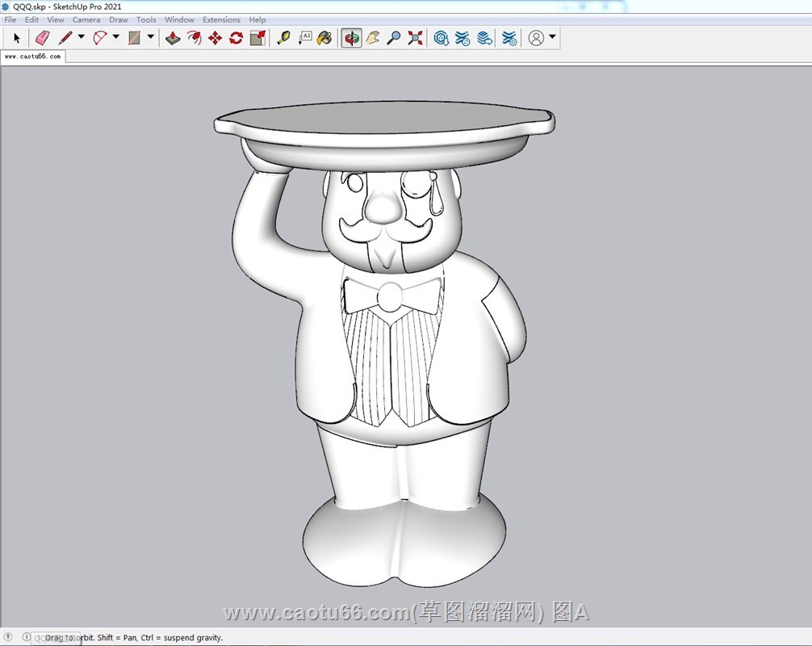Image resolution: width=812 pixels, height=646 pixels.
Task: Click the credits info status bar icon
Action: pyautogui.click(x=26, y=636)
